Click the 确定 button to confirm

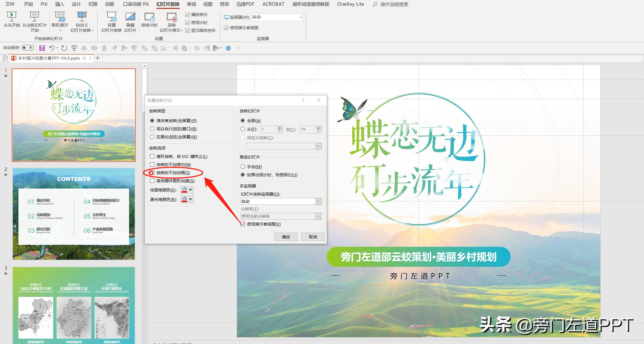point(286,236)
